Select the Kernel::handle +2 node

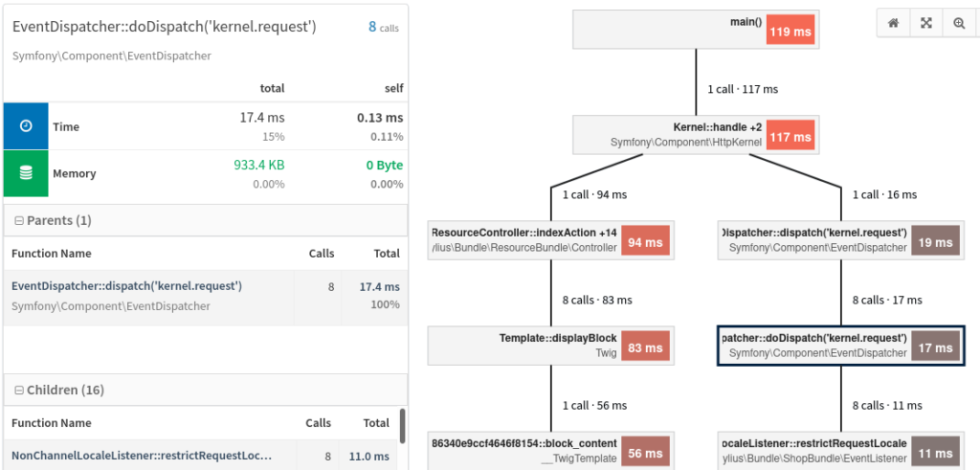pos(696,136)
